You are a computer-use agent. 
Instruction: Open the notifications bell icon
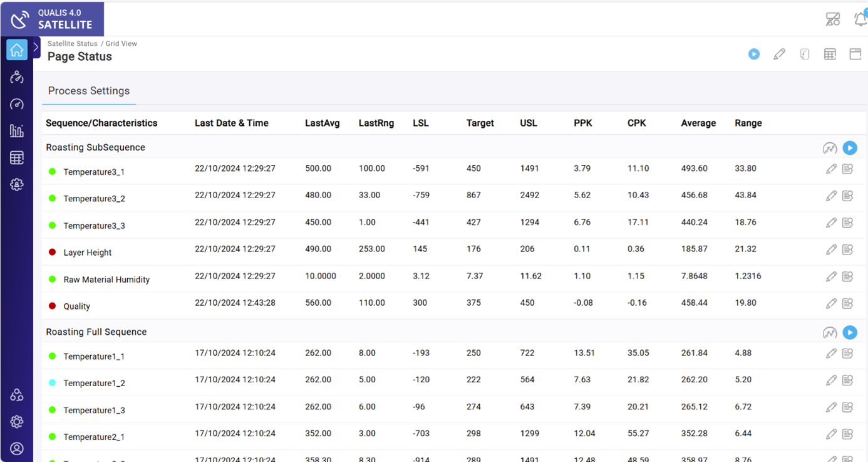pyautogui.click(x=860, y=19)
